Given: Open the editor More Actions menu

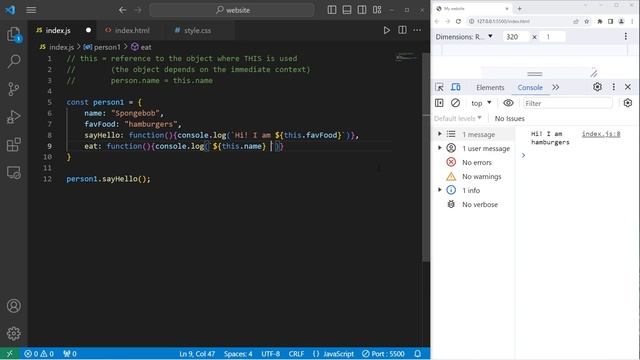Looking at the screenshot, I should (417, 30).
